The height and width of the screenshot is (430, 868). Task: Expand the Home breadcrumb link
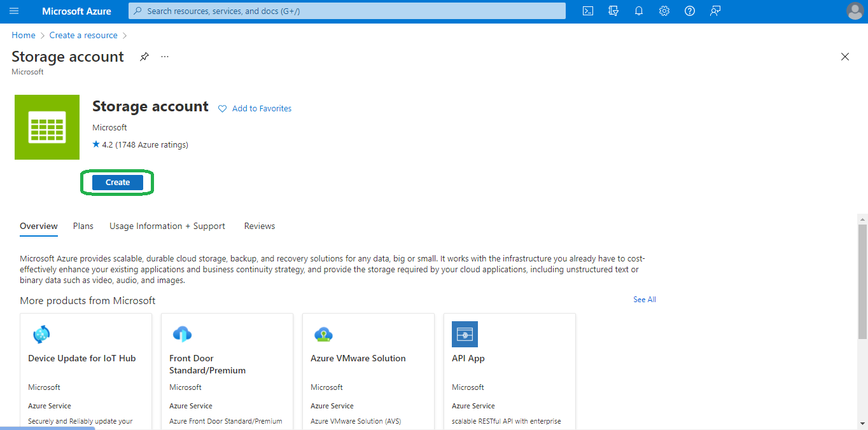23,35
